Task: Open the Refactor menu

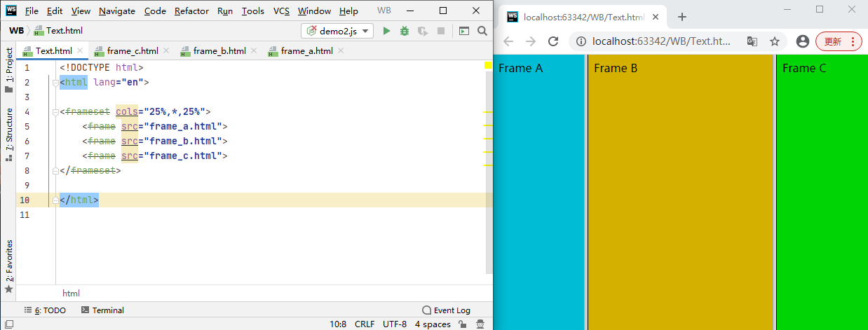Action: pos(191,11)
